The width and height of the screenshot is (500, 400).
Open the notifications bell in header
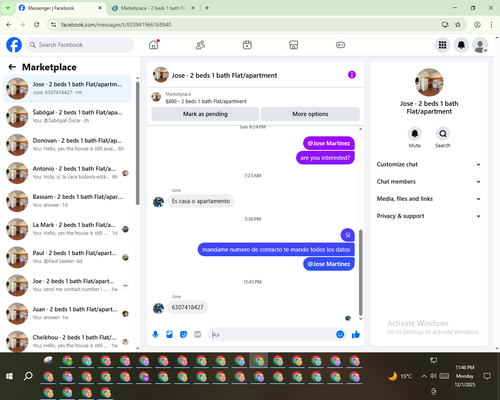[x=461, y=45]
